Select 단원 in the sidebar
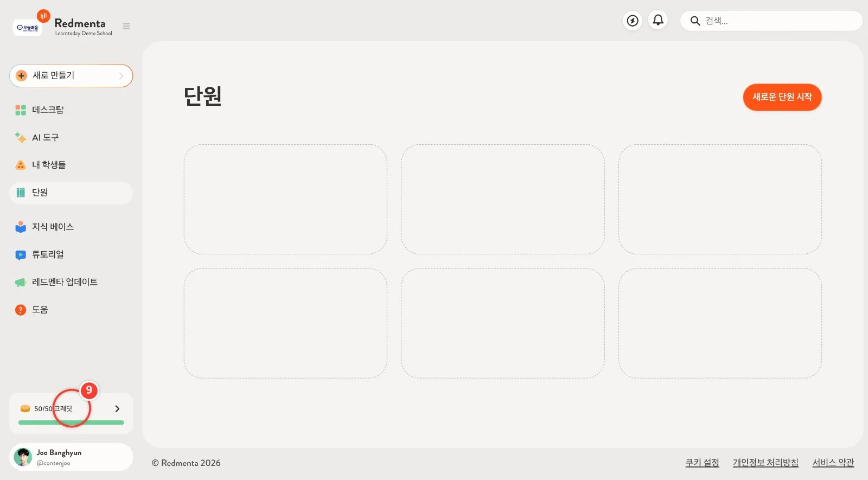The height and width of the screenshot is (480, 868). tap(71, 193)
